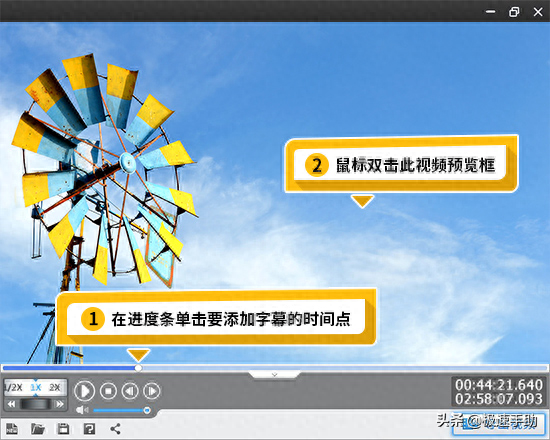Step forward one frame

click(152, 391)
